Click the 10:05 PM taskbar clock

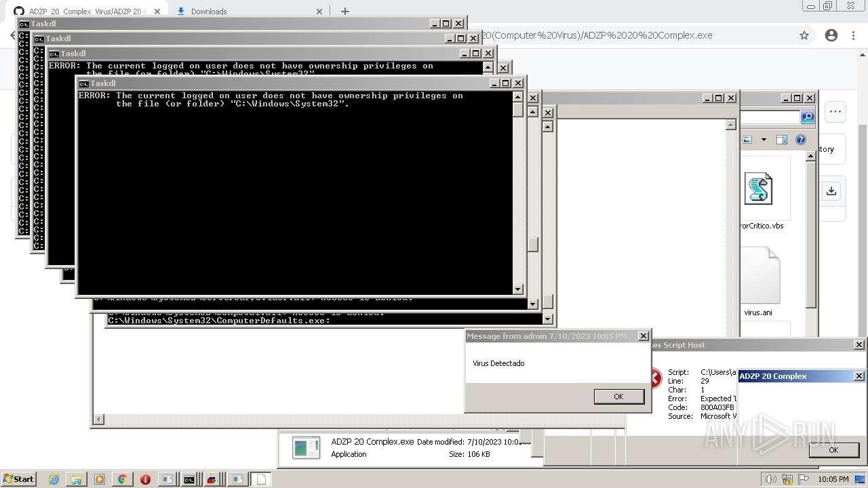tap(833, 479)
